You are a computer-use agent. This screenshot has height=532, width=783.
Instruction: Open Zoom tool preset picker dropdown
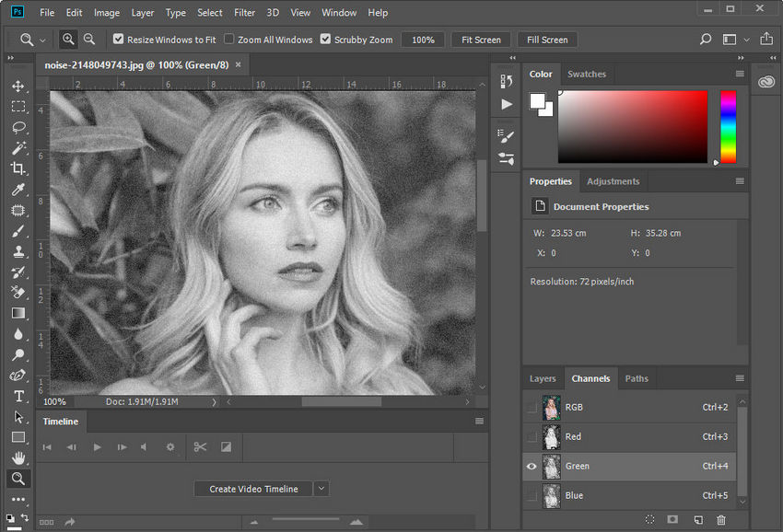coord(42,40)
